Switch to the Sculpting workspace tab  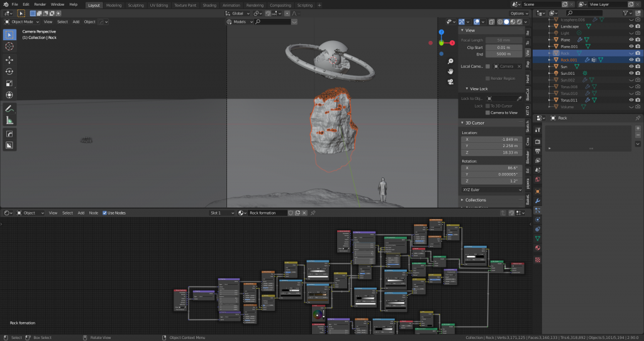[135, 5]
